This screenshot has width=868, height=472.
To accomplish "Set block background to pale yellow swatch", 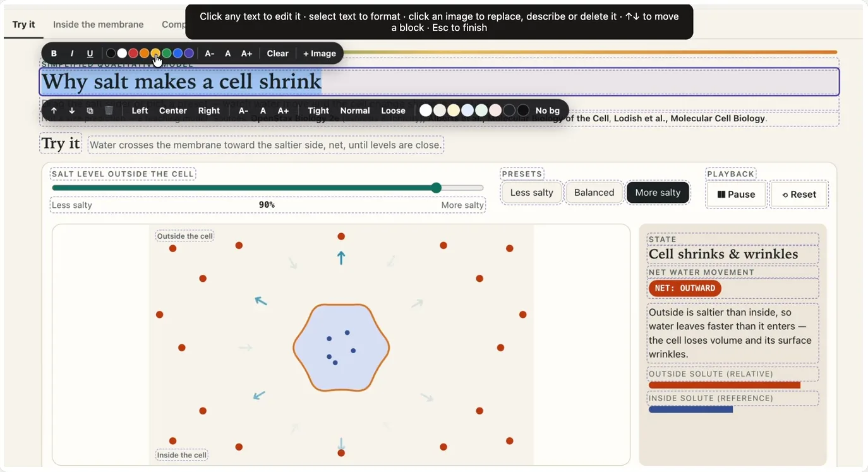I will [x=454, y=111].
